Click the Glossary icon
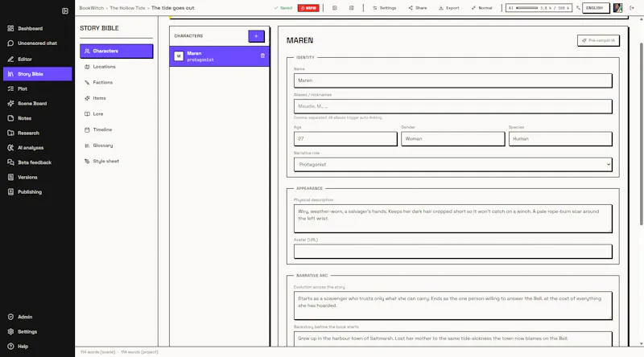The height and width of the screenshot is (357, 644). 87,146
